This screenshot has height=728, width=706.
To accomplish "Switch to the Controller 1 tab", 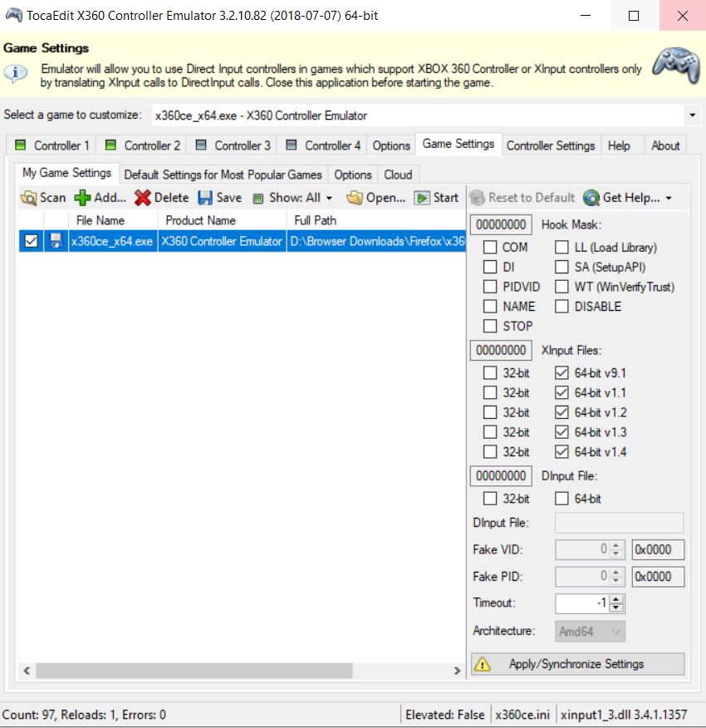I will point(51,145).
